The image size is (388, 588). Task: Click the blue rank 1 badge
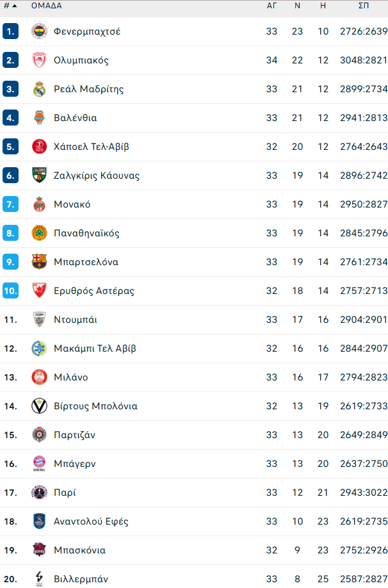point(10,31)
